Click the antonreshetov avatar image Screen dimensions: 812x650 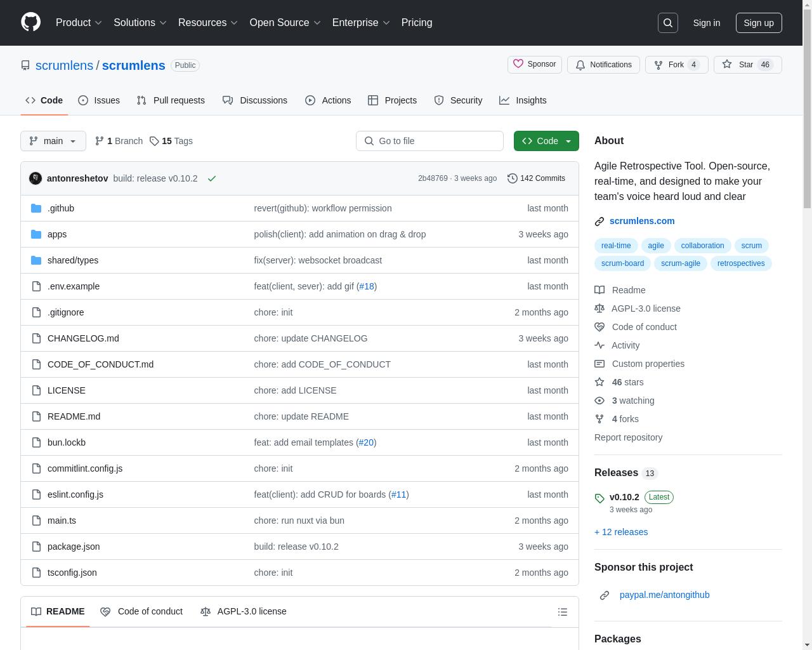[x=36, y=178]
